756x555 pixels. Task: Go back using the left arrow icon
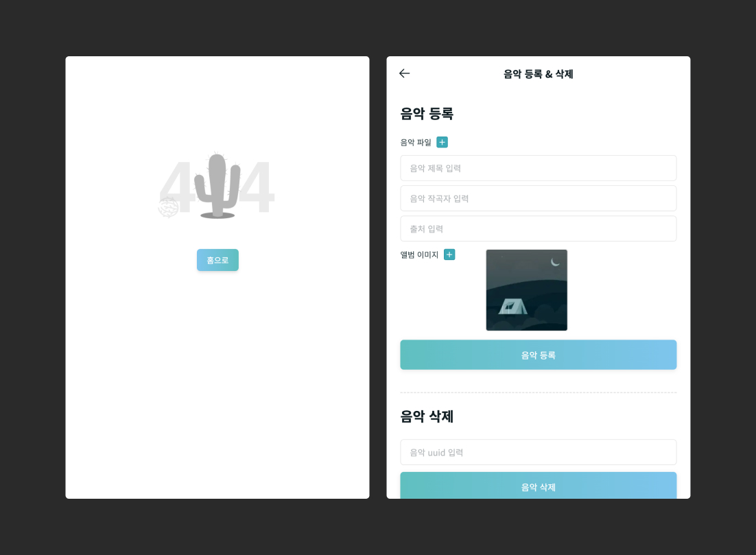[x=405, y=73]
